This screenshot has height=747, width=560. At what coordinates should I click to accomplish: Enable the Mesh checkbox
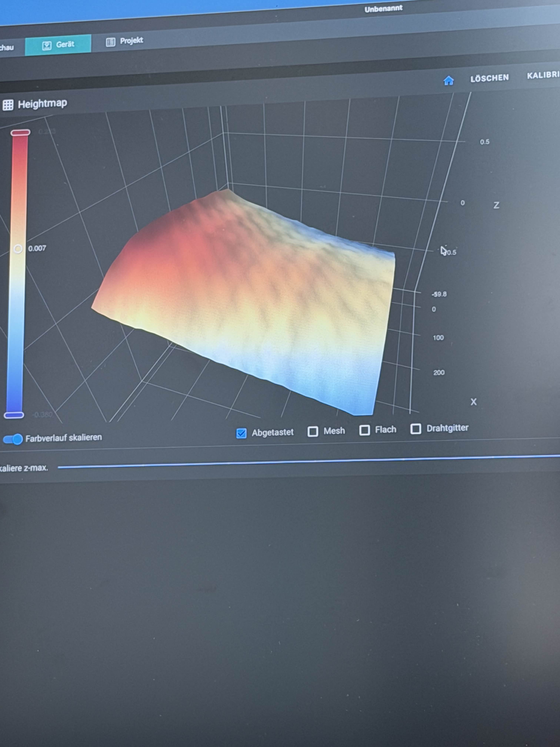(313, 432)
